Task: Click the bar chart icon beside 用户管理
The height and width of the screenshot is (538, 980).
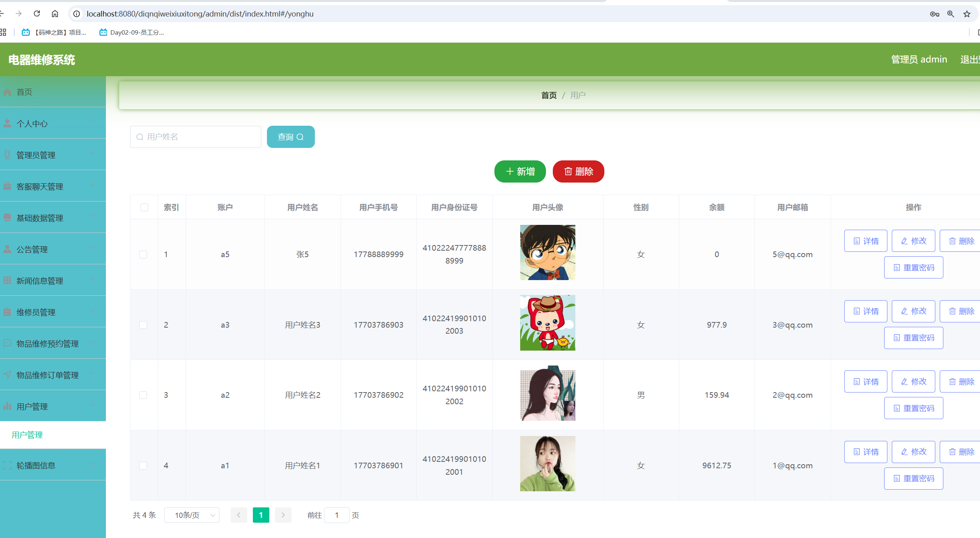Action: 7,406
